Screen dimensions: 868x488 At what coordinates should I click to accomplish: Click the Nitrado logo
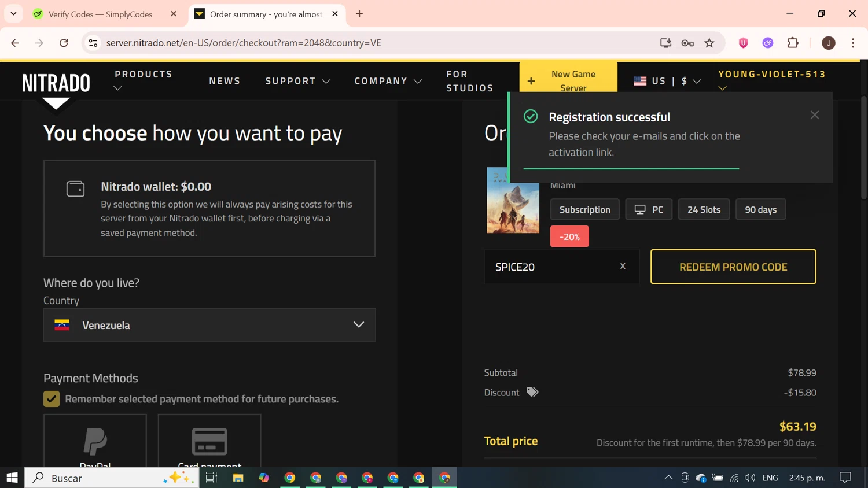tap(56, 83)
